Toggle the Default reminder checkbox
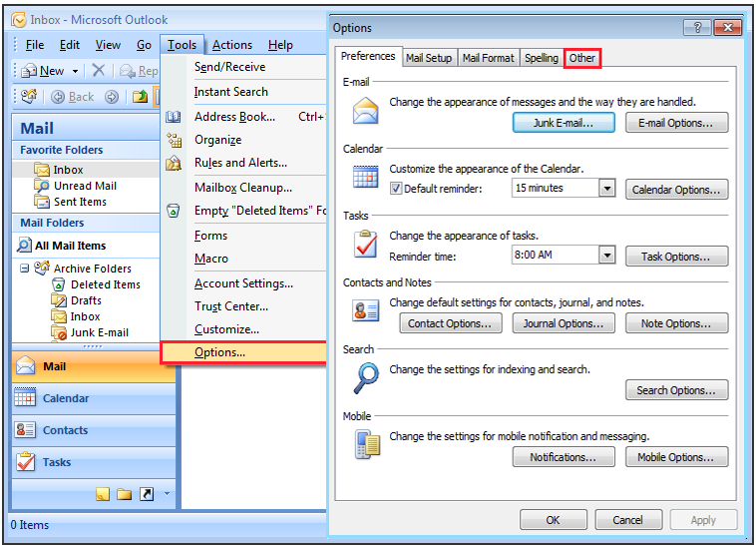Screen dimensions: 756x545 tap(395, 189)
